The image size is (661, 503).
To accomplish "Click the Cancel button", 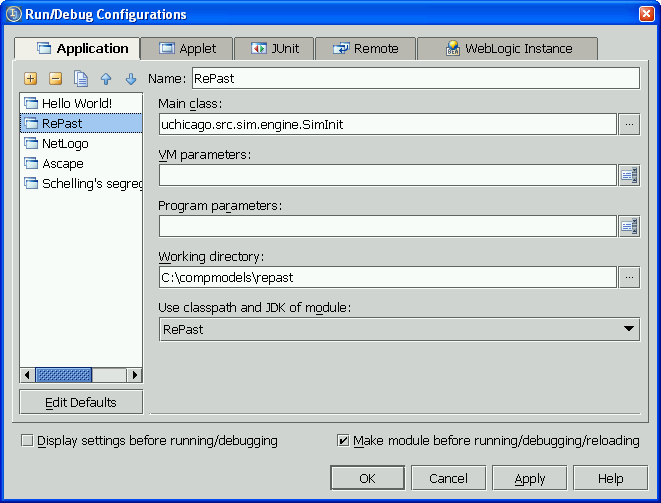I will (x=449, y=478).
